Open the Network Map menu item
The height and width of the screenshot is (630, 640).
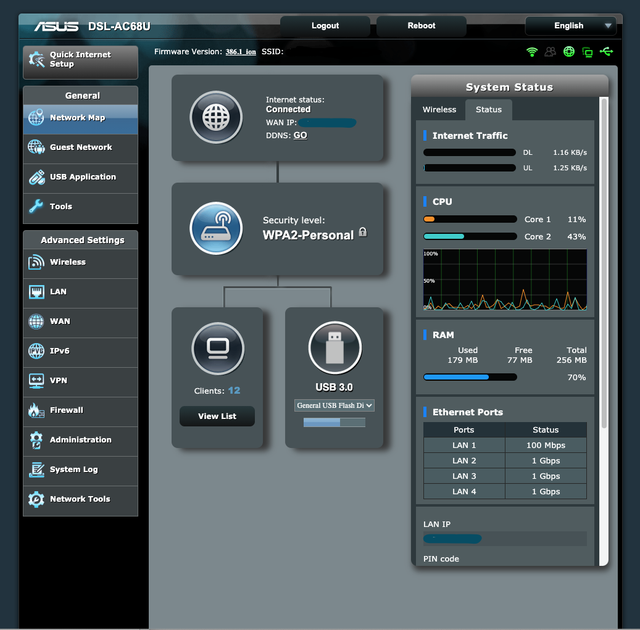click(80, 119)
